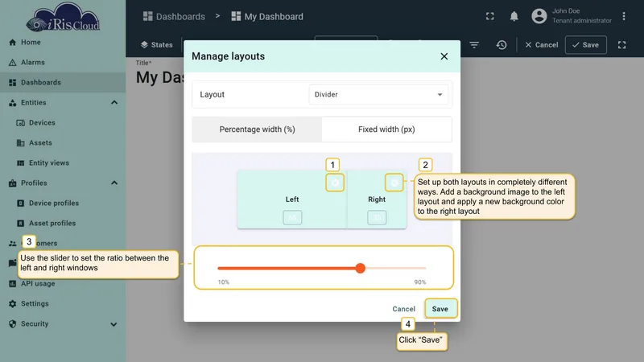Expand the Security section chevron

click(x=114, y=324)
